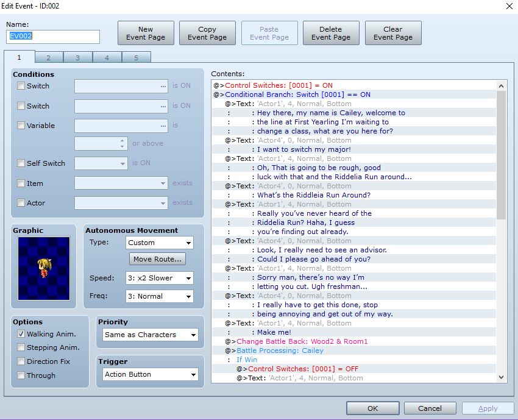The image size is (518, 420).
Task: Open the Trigger dropdown Action Button
Action: pos(151,374)
